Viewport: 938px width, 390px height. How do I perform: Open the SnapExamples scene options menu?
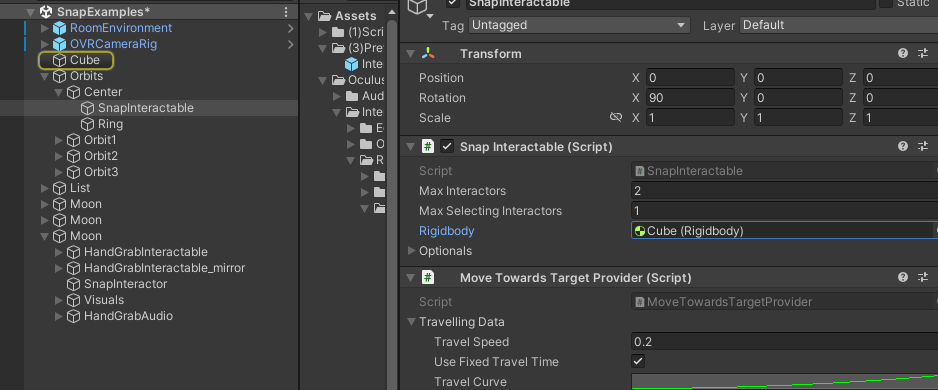coord(286,12)
